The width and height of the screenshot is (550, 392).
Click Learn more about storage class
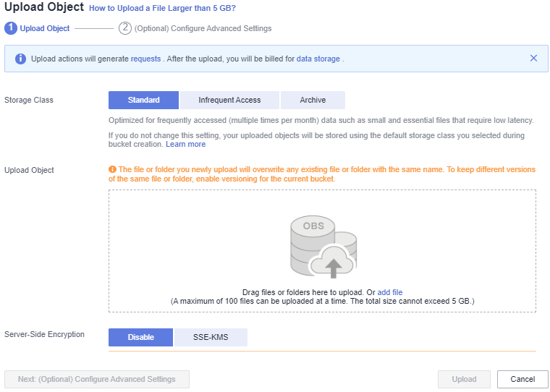pyautogui.click(x=185, y=144)
